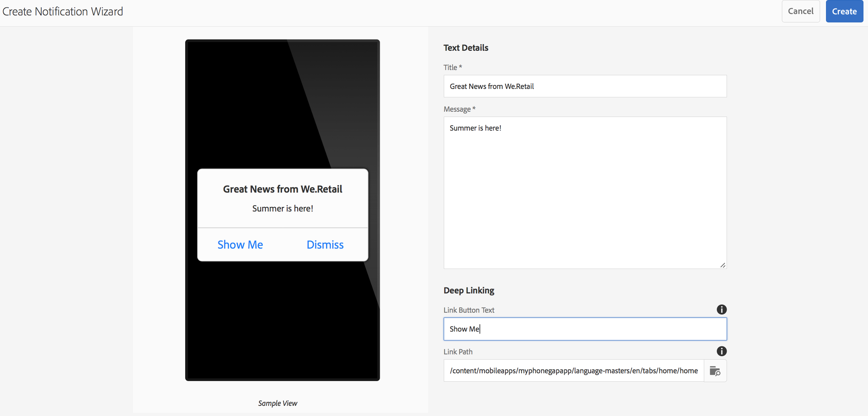Select the Link Path text field
Image resolution: width=868 pixels, height=416 pixels.
pos(574,370)
